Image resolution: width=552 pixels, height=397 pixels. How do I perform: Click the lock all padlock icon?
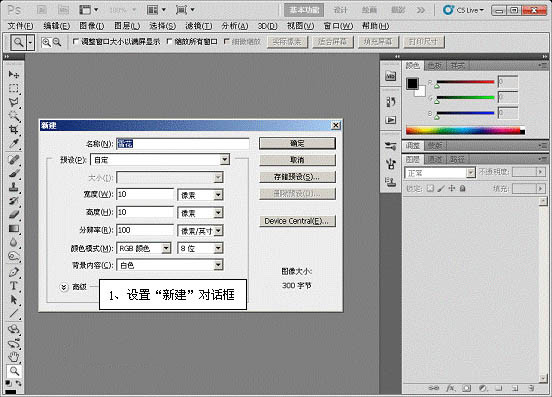(463, 189)
